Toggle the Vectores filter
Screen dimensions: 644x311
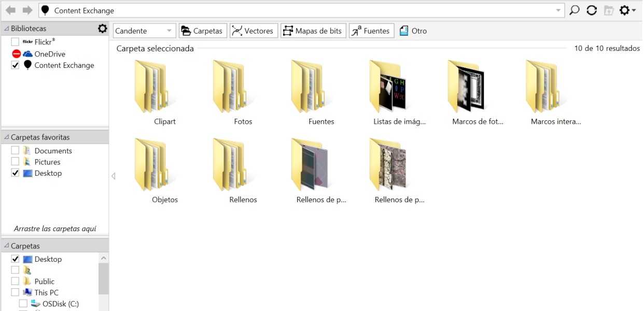pyautogui.click(x=254, y=31)
